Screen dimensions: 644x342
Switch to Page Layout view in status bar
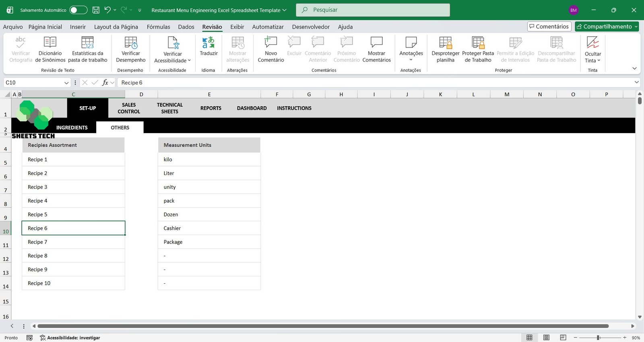[546, 338]
